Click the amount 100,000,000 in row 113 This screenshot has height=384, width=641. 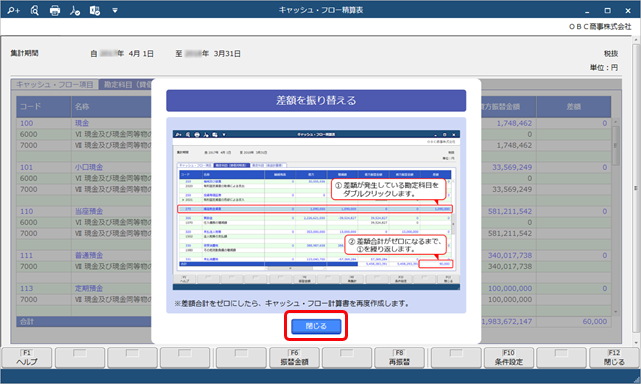click(510, 288)
